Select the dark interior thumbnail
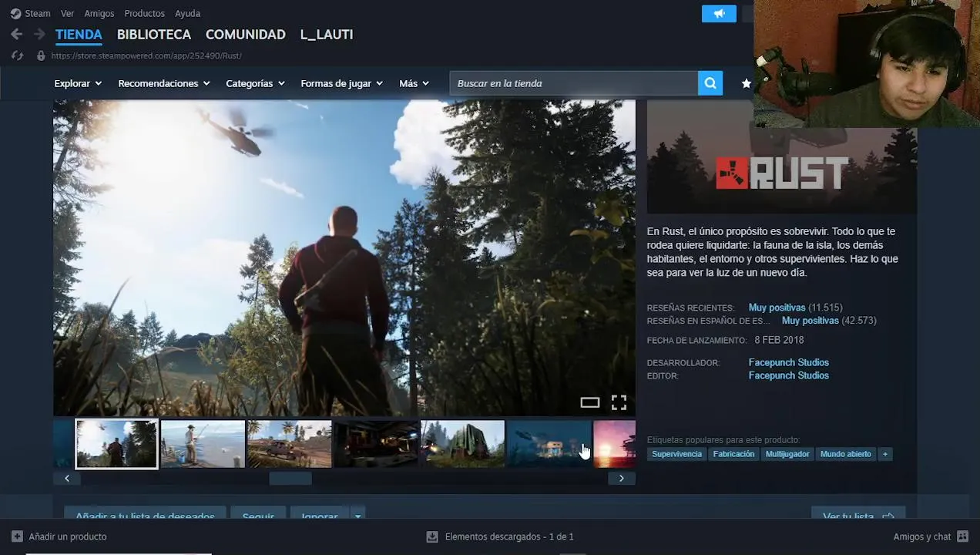This screenshot has height=555, width=980. click(376, 444)
